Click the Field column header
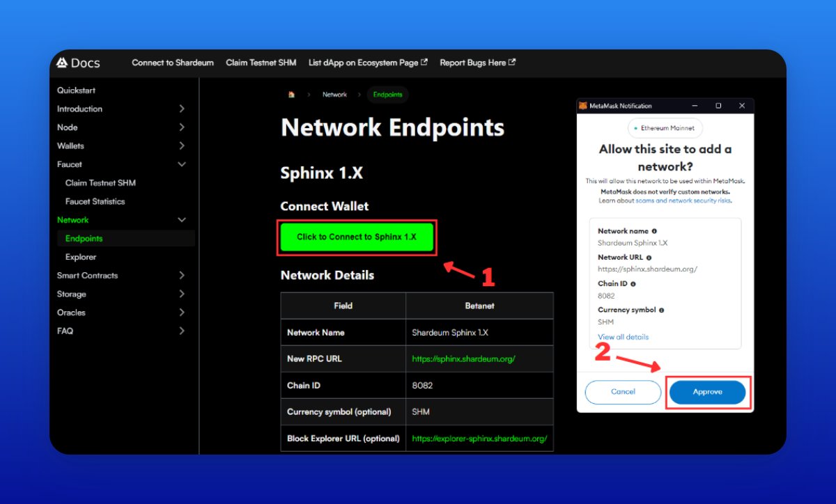This screenshot has width=836, height=504. click(x=343, y=306)
